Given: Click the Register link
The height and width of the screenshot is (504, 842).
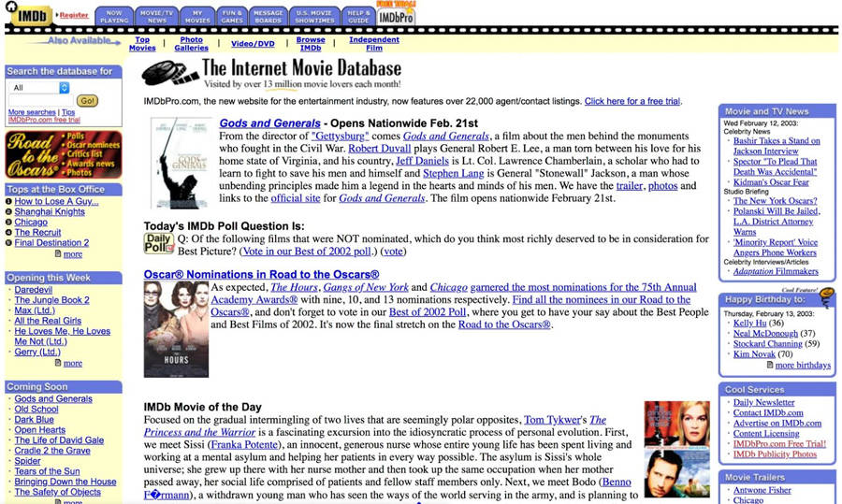Looking at the screenshot, I should (x=74, y=15).
